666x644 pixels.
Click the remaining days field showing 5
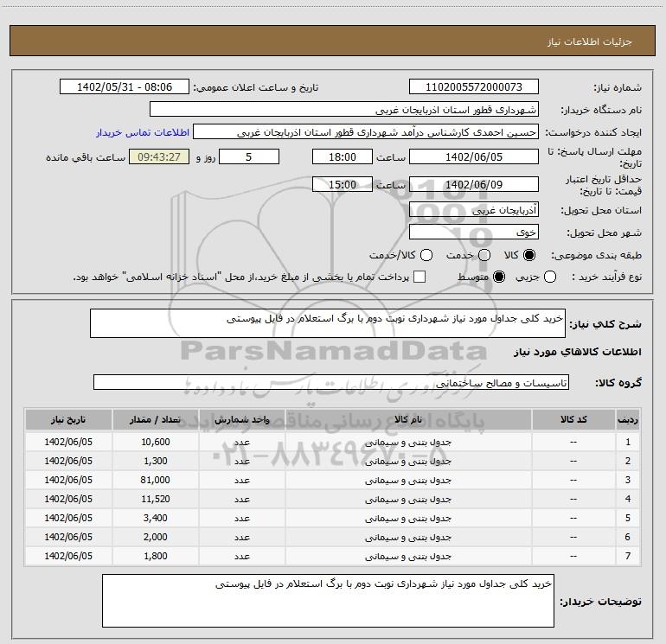point(249,156)
